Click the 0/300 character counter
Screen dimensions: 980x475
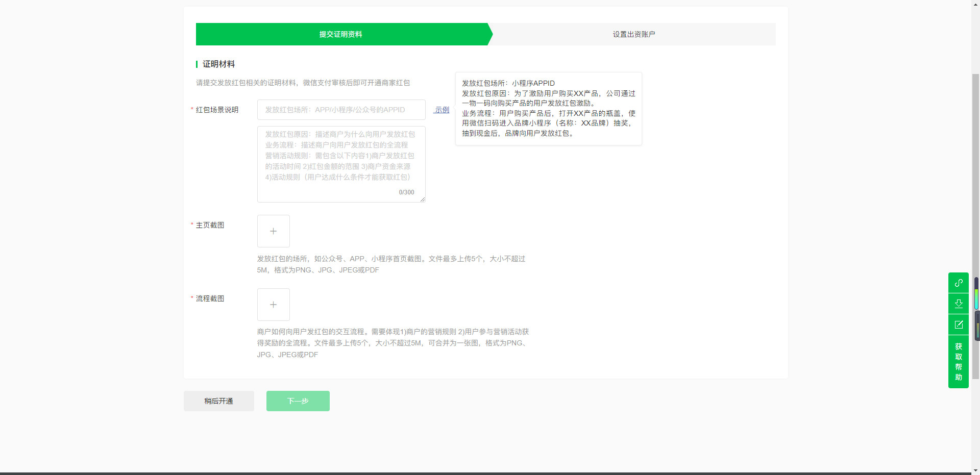tap(406, 192)
